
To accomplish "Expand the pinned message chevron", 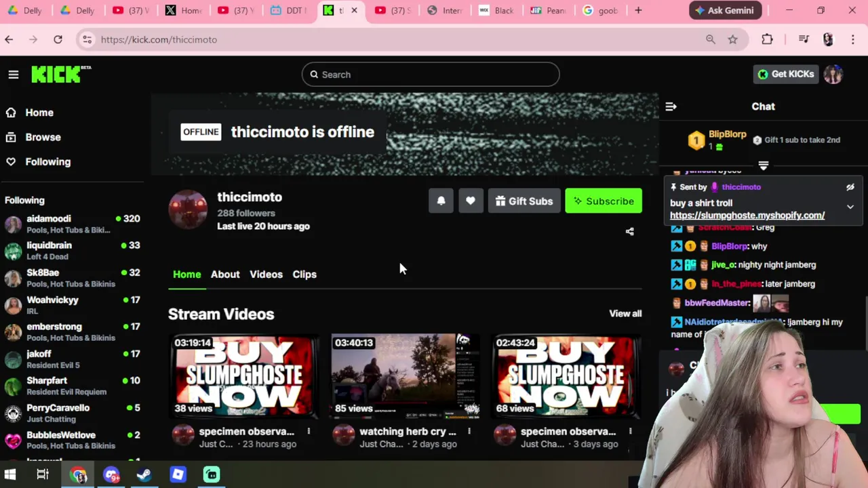I will 850,207.
